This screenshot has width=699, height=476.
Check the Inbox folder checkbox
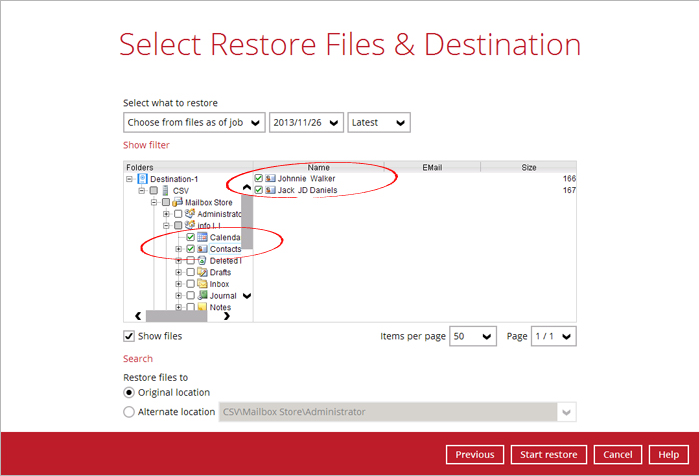pyautogui.click(x=190, y=284)
